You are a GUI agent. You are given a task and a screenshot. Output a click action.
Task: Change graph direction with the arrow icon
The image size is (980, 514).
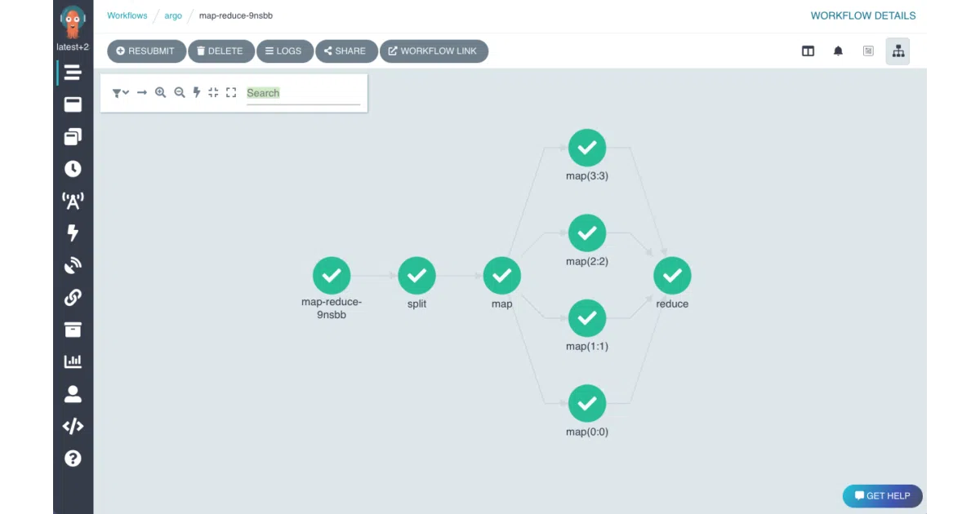point(142,93)
